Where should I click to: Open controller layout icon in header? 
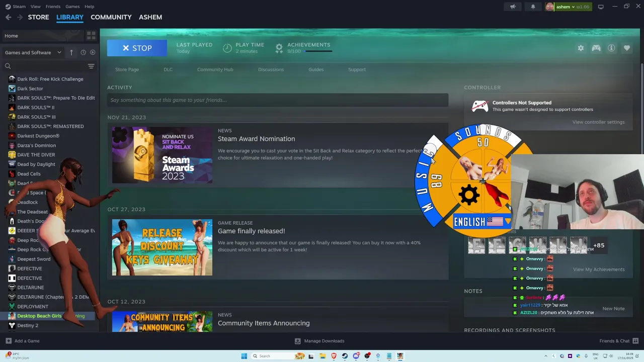tap(596, 48)
